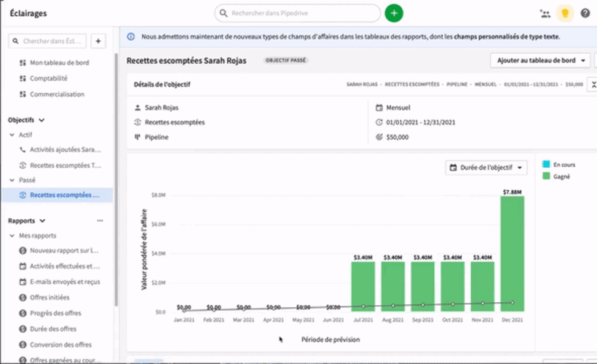Image resolution: width=597 pixels, height=364 pixels.
Task: Focus the Chercher dans Écl… sidebar search
Action: click(x=47, y=41)
